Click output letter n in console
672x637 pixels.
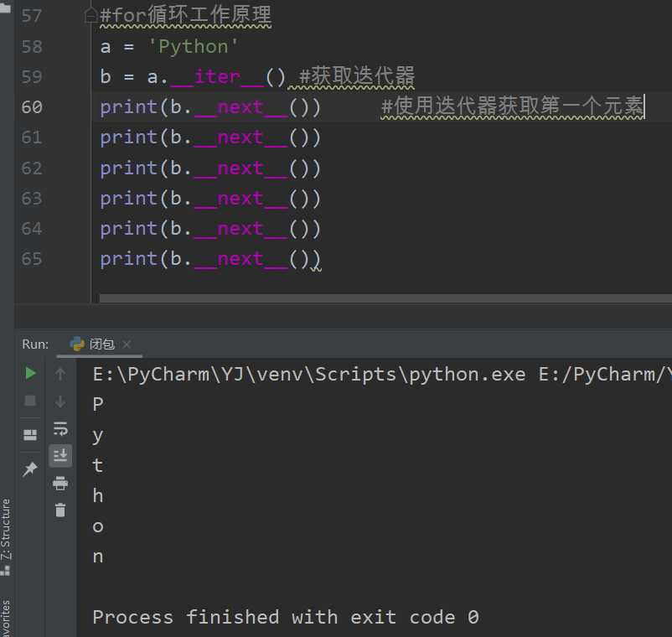[x=98, y=557]
